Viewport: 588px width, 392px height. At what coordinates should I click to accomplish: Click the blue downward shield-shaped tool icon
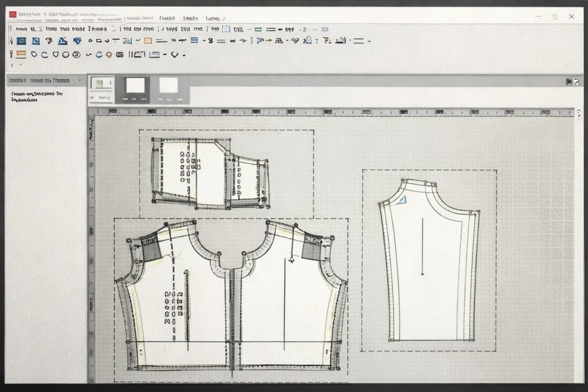pyautogui.click(x=77, y=41)
